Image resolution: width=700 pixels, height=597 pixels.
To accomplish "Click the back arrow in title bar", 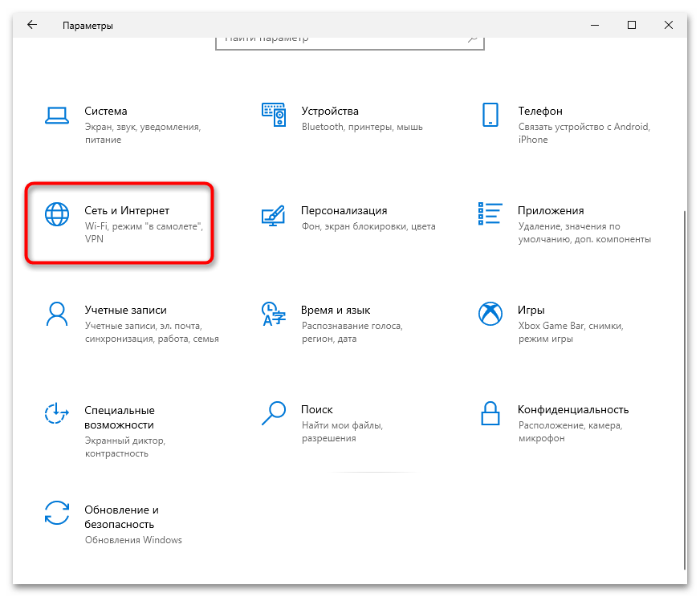I will (x=32, y=25).
